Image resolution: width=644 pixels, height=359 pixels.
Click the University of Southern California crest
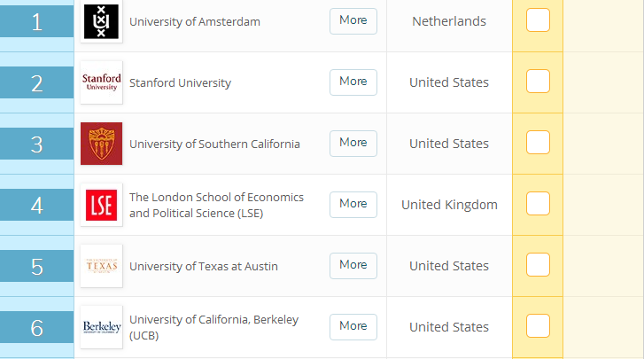pos(101,144)
